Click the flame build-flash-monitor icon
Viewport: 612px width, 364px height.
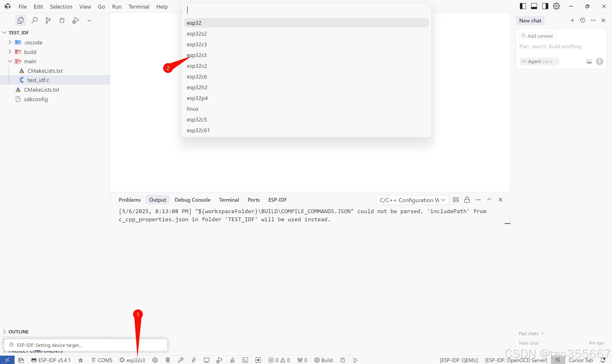coord(232,360)
